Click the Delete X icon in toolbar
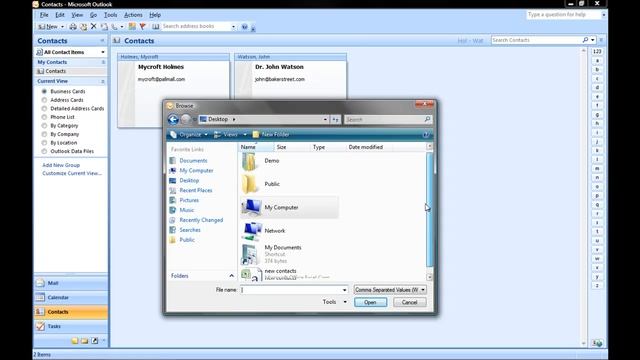Screen dimensions: 640x360 point(93,27)
